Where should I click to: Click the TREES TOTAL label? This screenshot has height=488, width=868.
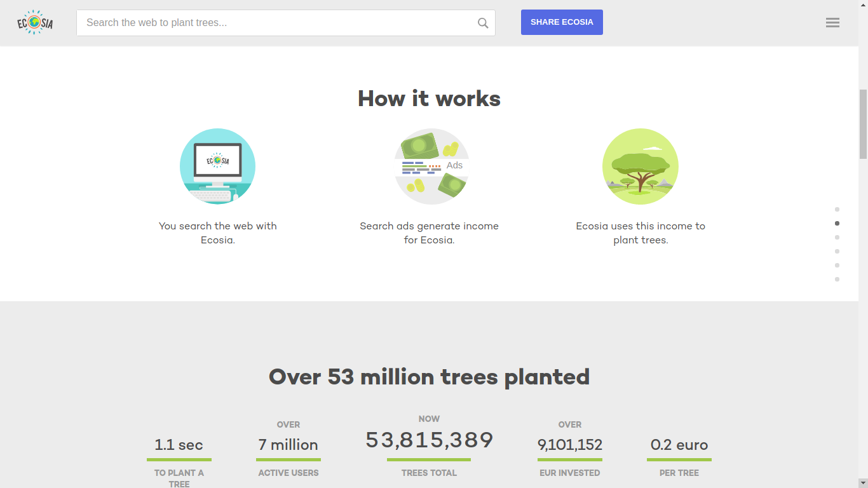(429, 473)
